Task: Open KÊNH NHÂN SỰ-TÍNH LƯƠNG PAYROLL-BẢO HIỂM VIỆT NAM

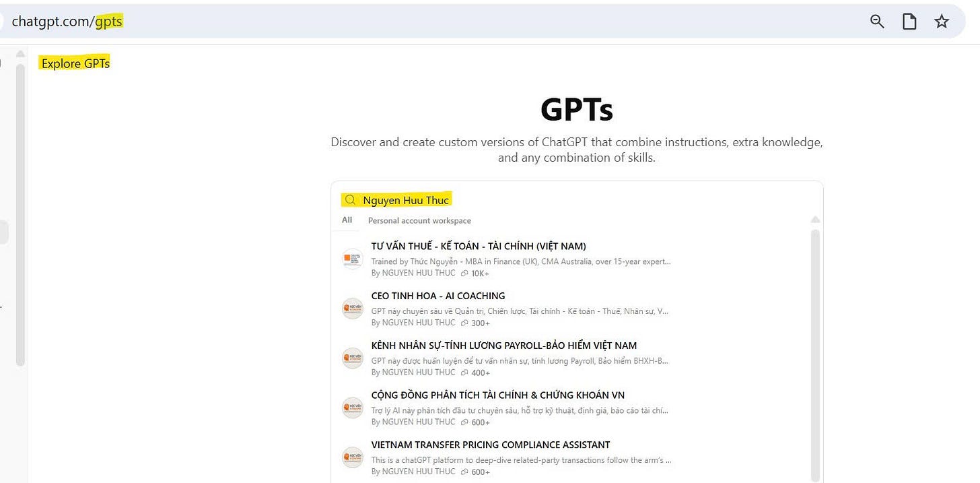Action: (x=504, y=346)
